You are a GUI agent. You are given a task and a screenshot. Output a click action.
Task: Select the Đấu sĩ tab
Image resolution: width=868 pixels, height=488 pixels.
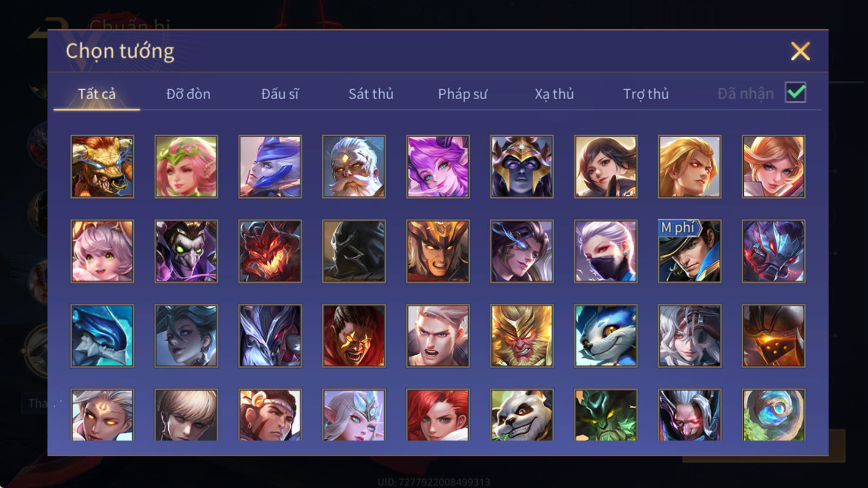[x=280, y=94]
